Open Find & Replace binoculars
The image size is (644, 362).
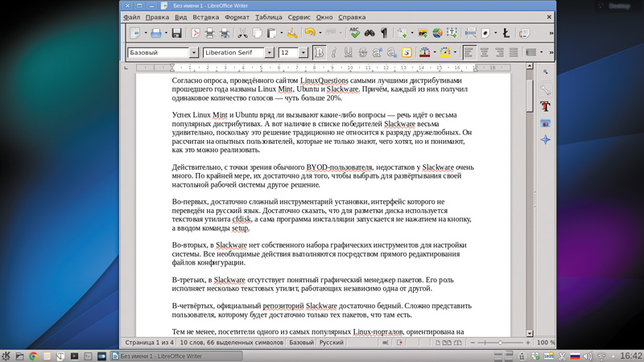pos(369,33)
